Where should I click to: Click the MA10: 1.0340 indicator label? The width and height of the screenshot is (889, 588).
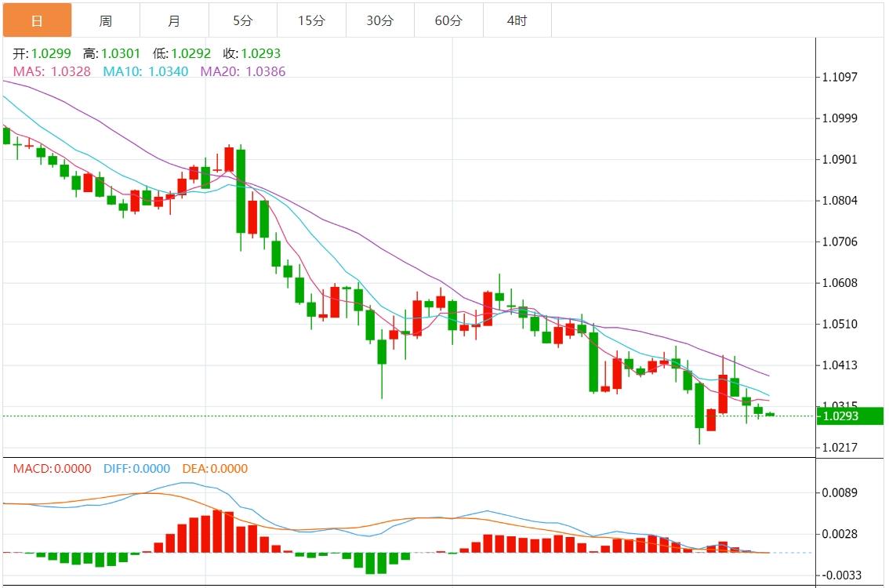(145, 71)
